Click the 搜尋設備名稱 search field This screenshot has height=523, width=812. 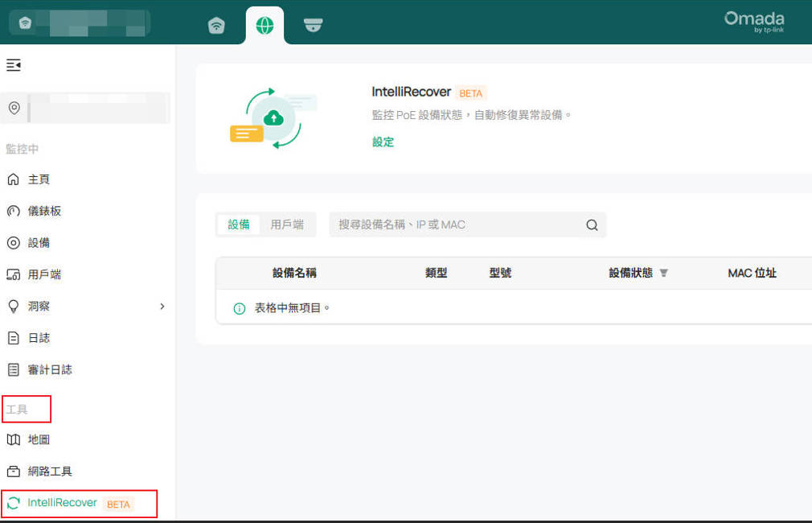click(454, 225)
